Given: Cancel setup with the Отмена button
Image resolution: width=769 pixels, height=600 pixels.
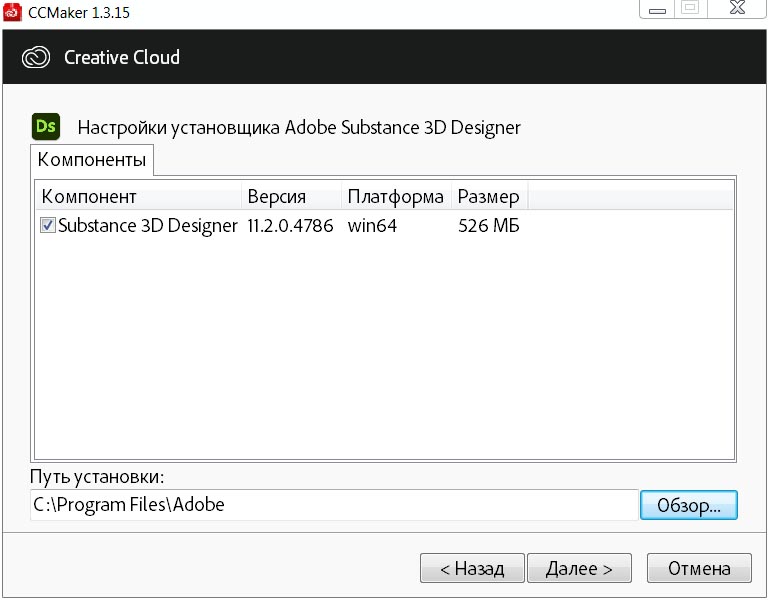Looking at the screenshot, I should 699,568.
